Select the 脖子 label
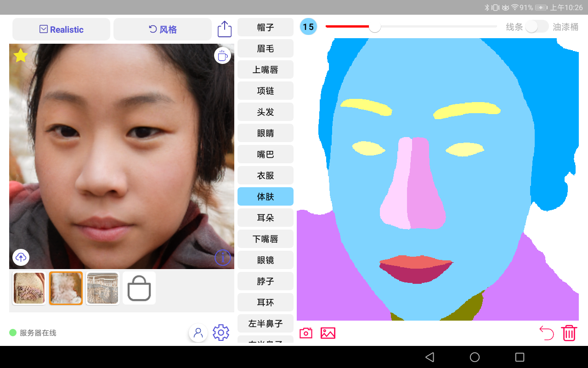 [x=266, y=281]
